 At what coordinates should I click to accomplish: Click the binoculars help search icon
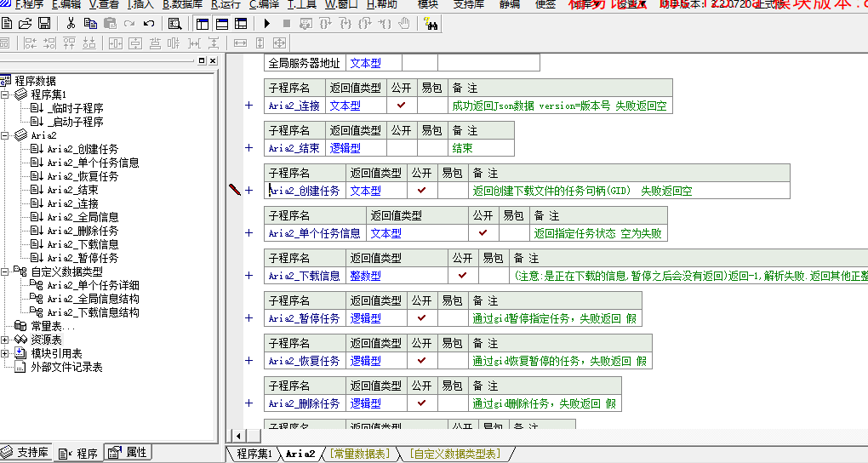tap(430, 24)
